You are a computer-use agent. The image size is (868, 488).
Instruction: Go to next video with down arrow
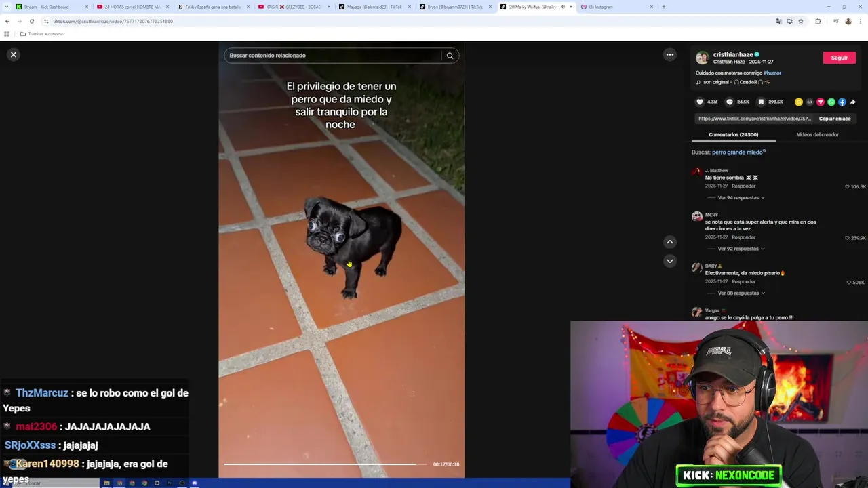[x=670, y=261]
